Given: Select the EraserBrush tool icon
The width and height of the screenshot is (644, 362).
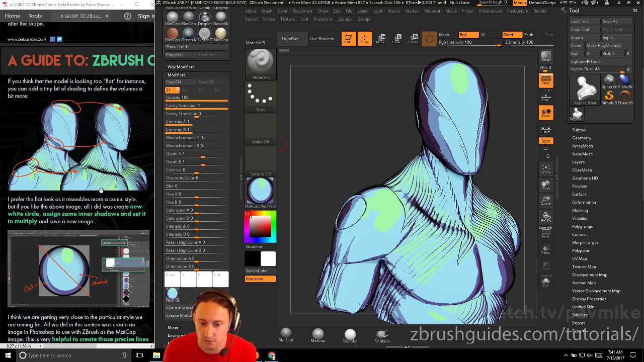Looking at the screenshot, I should pyautogui.click(x=625, y=97).
